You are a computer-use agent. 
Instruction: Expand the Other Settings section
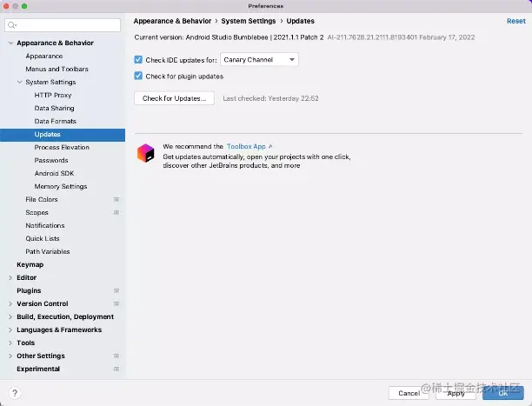[10, 356]
